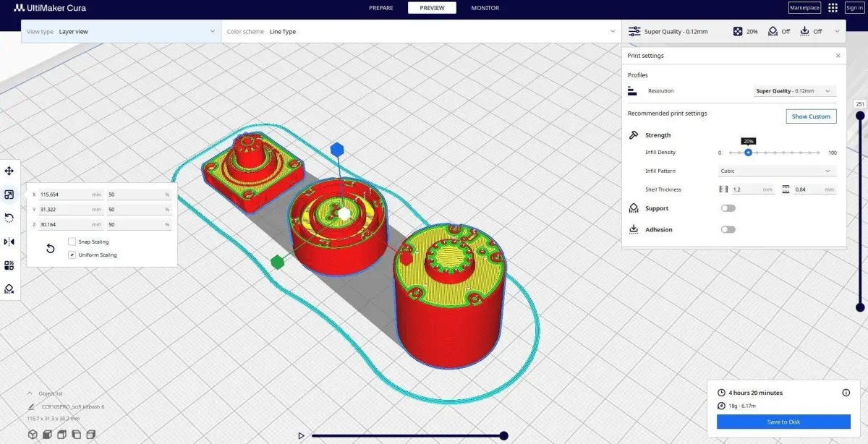The image size is (868, 444).
Task: Open the application switcher grid icon
Action: tap(833, 8)
